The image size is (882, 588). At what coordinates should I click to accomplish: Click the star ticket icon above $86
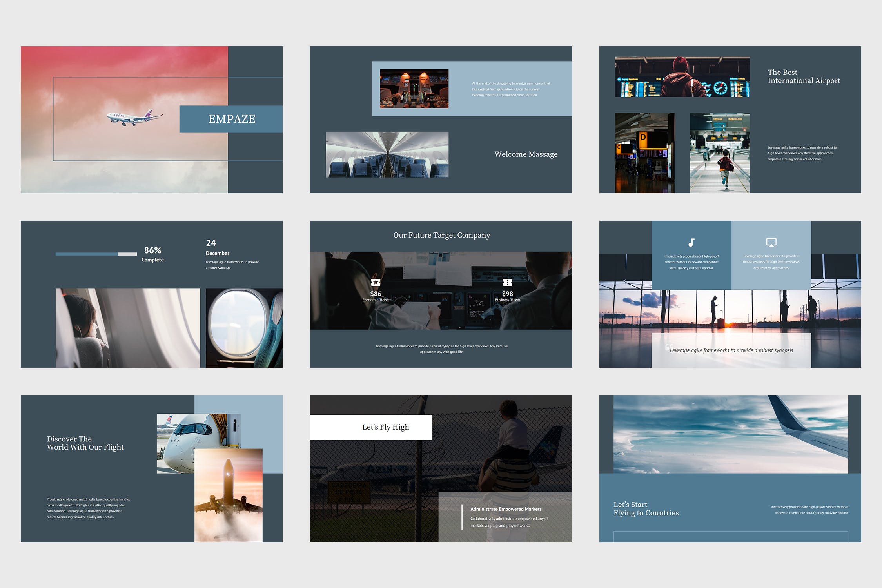point(376,282)
